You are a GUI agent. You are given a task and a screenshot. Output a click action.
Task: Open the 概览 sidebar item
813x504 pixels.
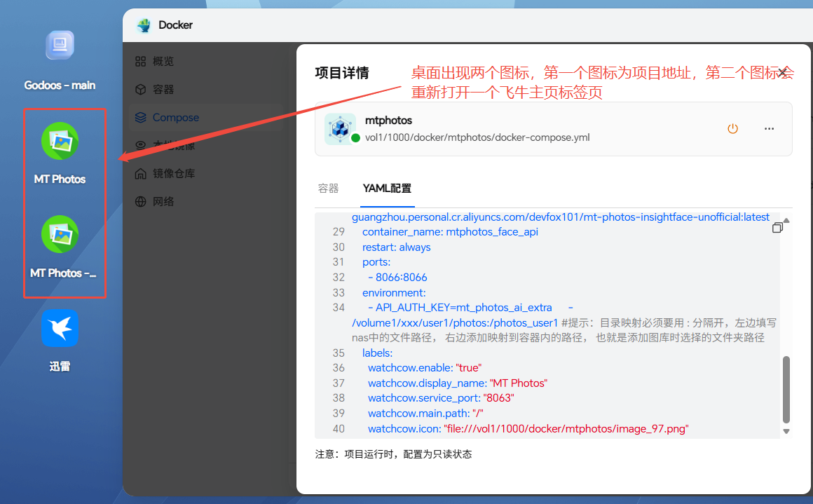205,61
